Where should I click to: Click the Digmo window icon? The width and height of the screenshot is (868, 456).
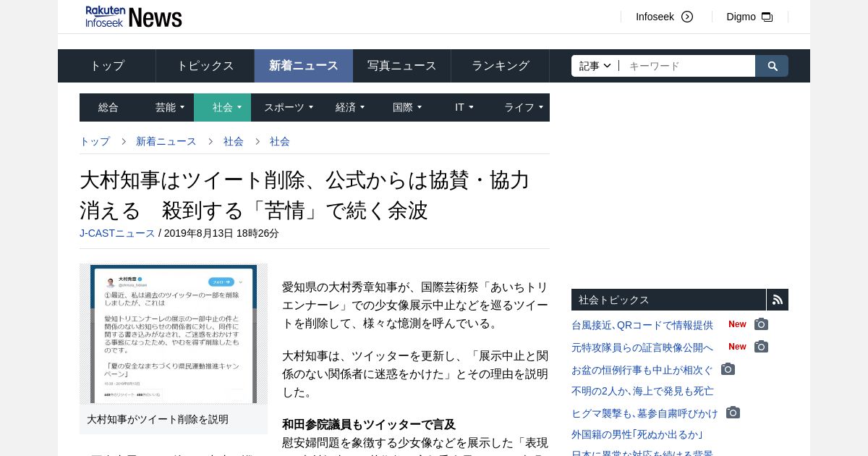coord(767,17)
